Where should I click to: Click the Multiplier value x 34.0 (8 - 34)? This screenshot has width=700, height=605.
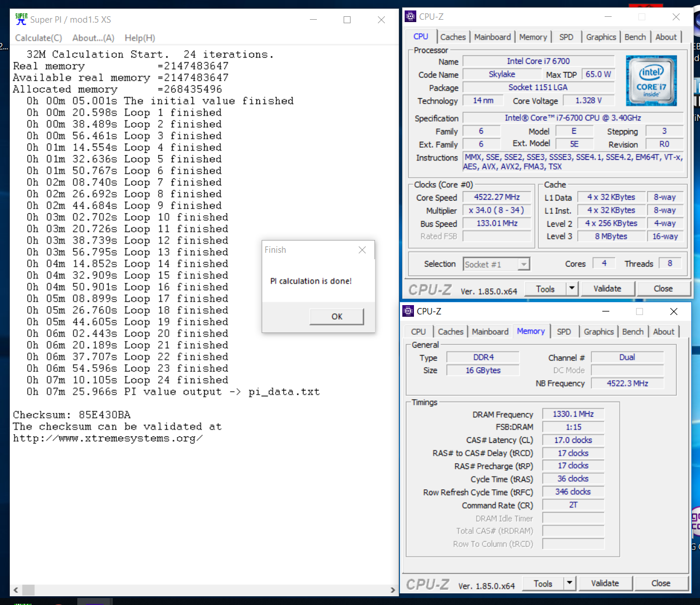click(x=497, y=210)
